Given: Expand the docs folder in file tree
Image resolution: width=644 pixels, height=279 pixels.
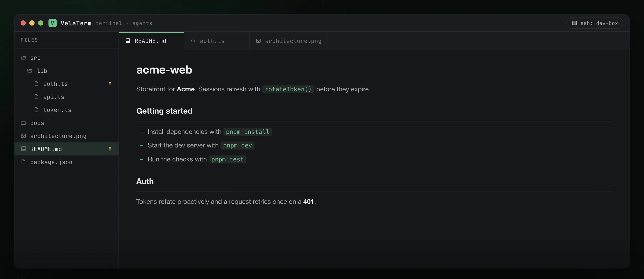Looking at the screenshot, I should (67, 123).
